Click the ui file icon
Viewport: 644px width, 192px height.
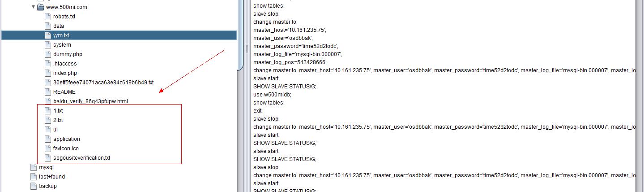tap(48, 130)
